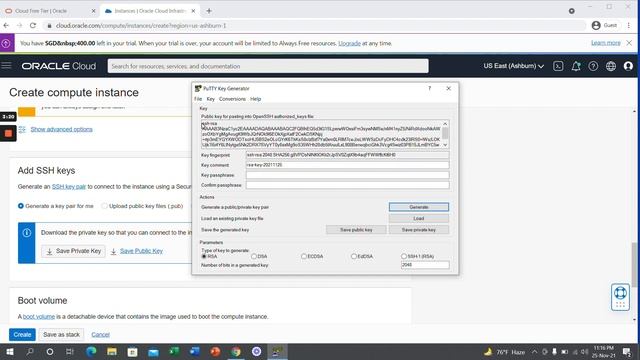Open PowerPoint from the taskbar
This screenshot has width=640, height=360.
(x=216, y=351)
